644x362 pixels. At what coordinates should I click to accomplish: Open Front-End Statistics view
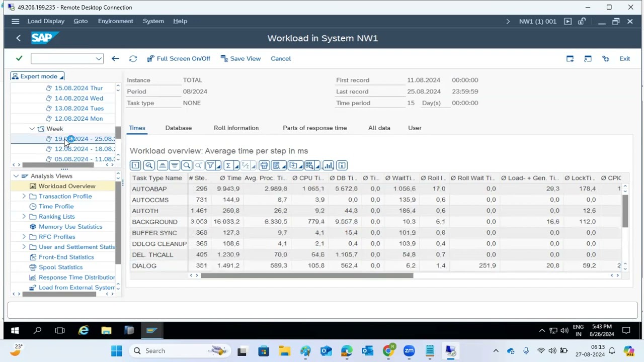click(x=66, y=257)
